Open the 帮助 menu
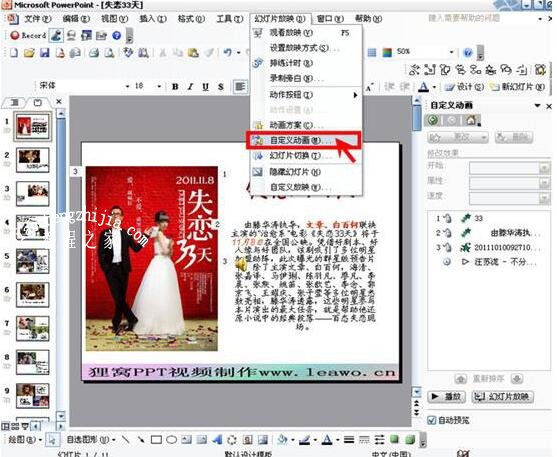Screen dimensions: 557x457 (368, 18)
